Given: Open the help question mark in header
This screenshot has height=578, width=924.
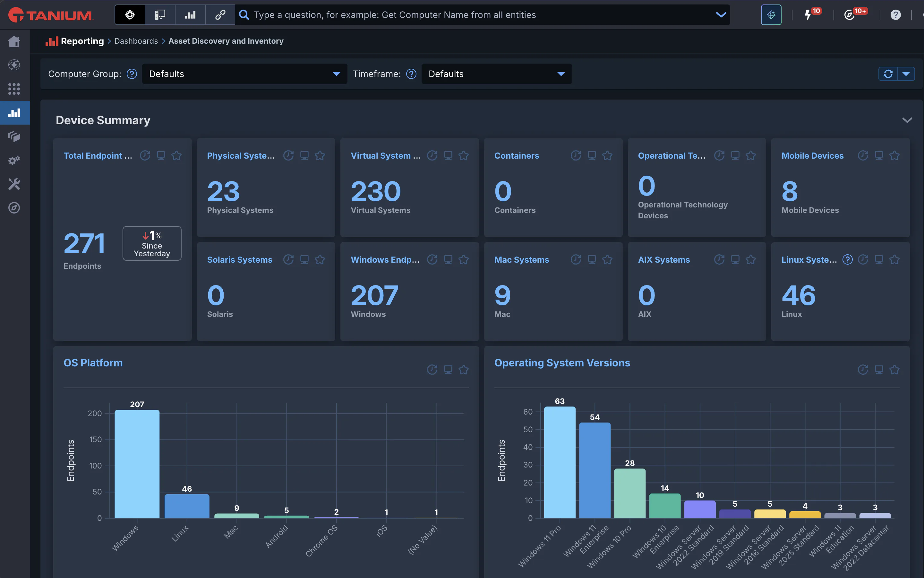Looking at the screenshot, I should click(x=896, y=15).
